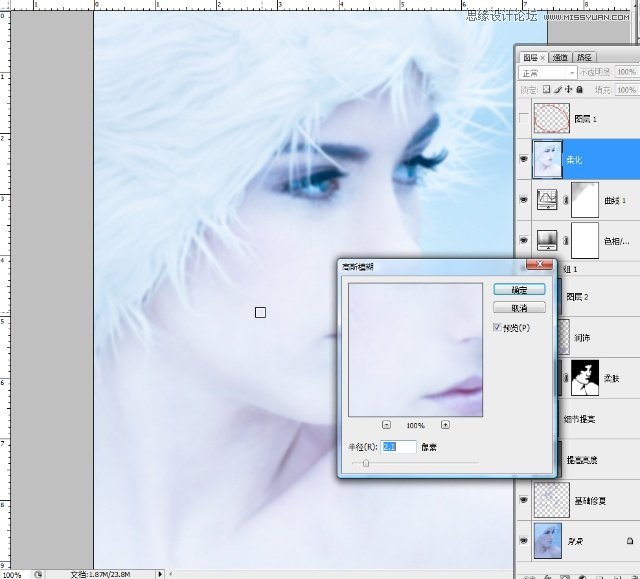Select the 润饰 layer
This screenshot has width=640, height=579.
click(x=582, y=337)
